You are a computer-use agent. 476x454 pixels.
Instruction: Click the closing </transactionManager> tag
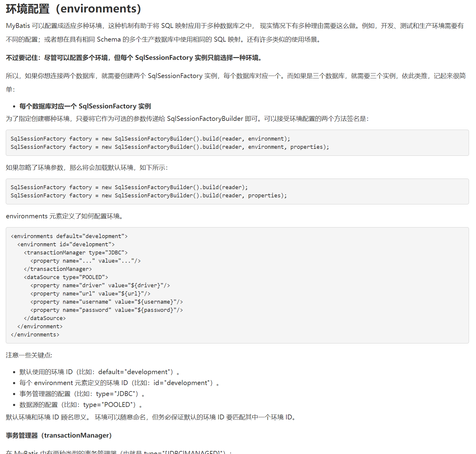tap(58, 269)
